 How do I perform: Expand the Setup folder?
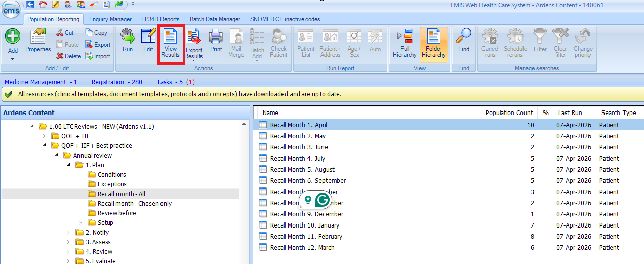80,223
